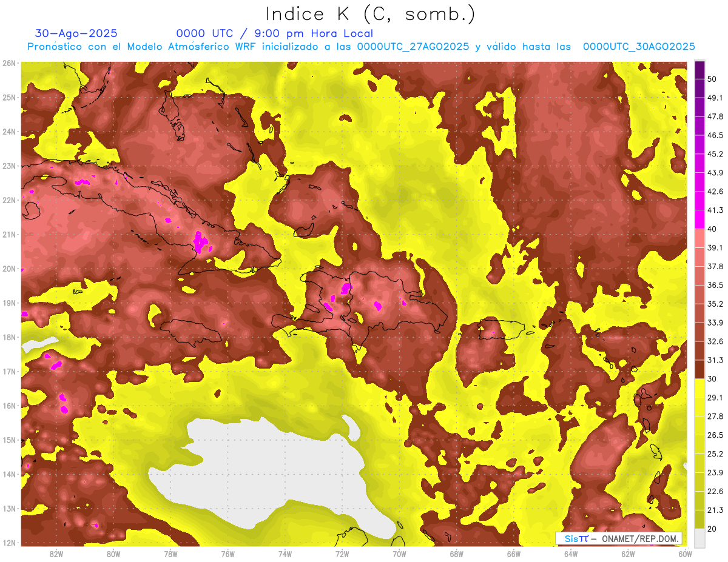728x562 pixels.
Task: Pick the bright yellow swatch between 29.1 and 30
Action: [x=699, y=388]
